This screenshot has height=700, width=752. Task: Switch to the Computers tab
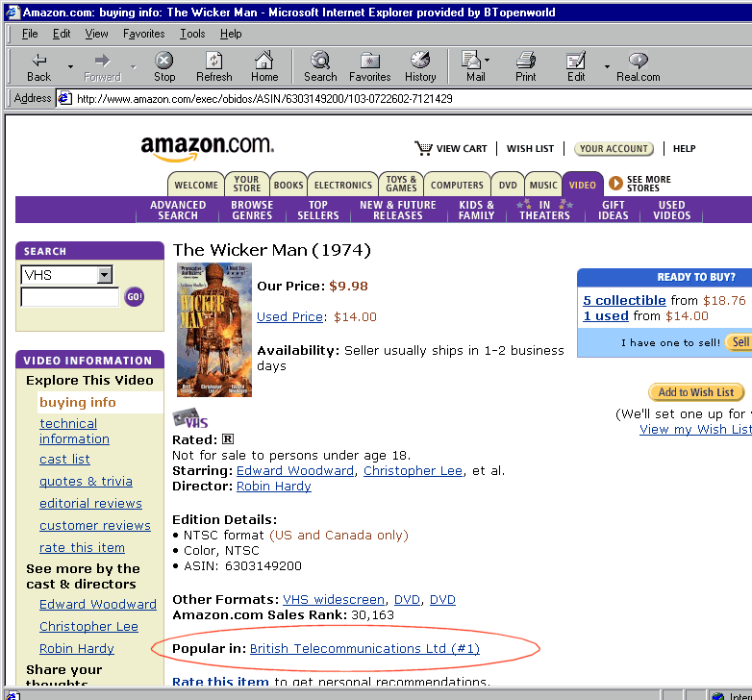point(457,185)
